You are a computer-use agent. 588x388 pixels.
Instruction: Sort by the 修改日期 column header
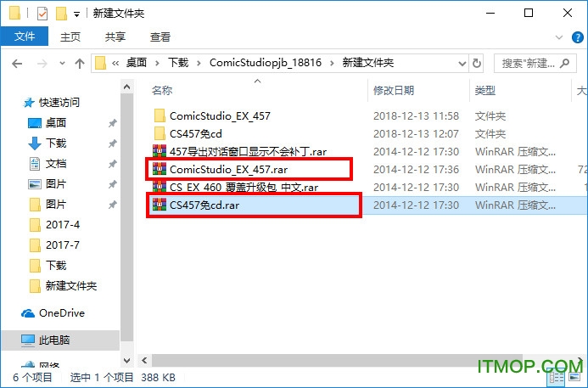click(394, 91)
